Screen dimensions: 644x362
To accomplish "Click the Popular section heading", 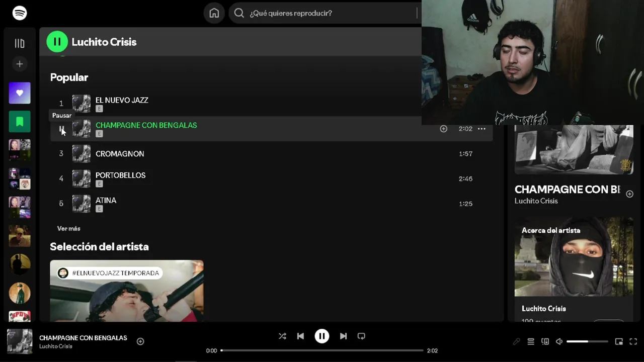I will click(69, 77).
